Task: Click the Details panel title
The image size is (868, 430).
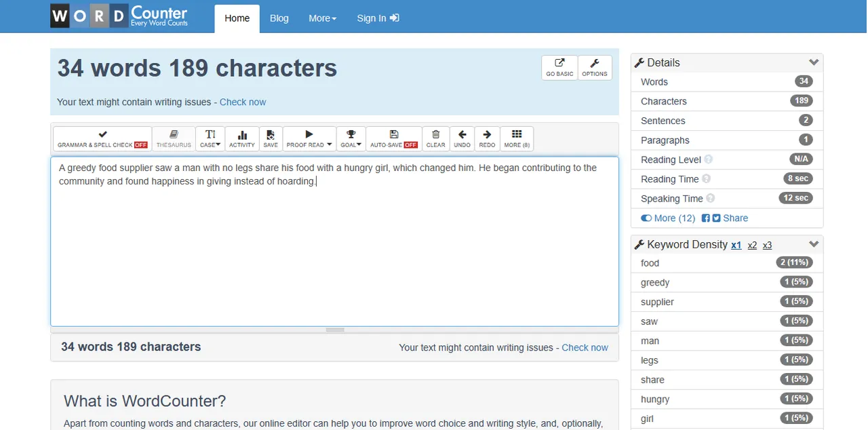Action: [x=663, y=62]
